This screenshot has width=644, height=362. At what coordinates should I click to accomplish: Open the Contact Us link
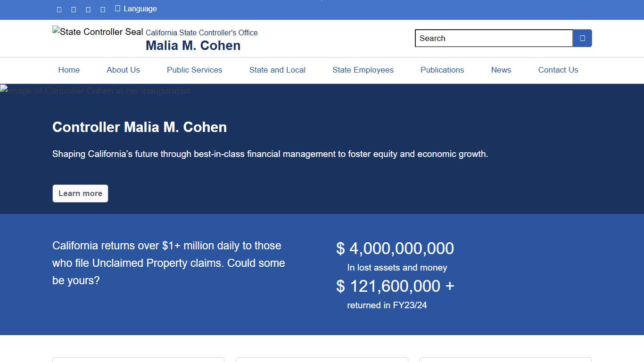tap(558, 70)
